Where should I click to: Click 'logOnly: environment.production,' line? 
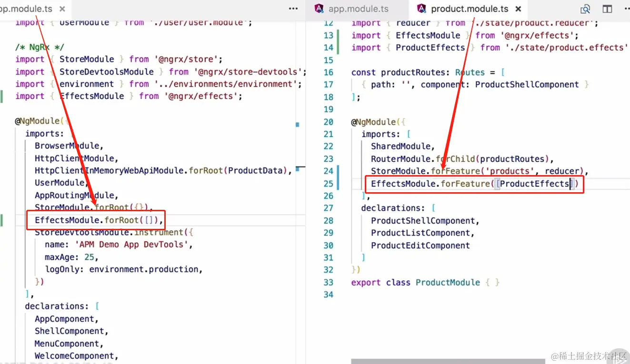124,270
